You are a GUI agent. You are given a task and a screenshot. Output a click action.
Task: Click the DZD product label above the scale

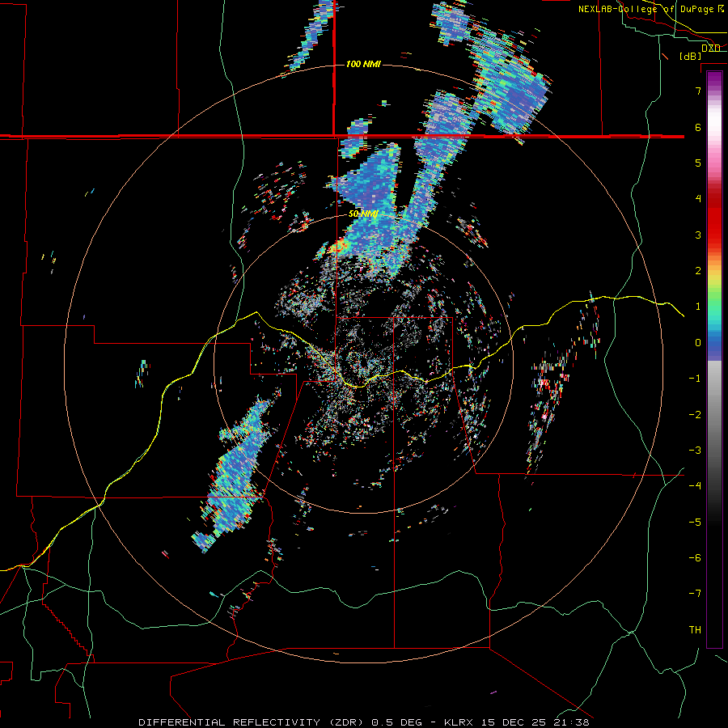click(x=711, y=48)
